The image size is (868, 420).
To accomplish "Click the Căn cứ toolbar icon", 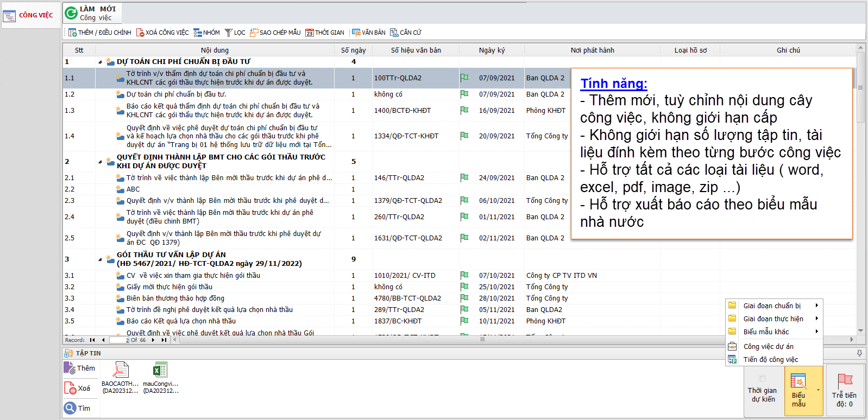I will pyautogui.click(x=394, y=33).
